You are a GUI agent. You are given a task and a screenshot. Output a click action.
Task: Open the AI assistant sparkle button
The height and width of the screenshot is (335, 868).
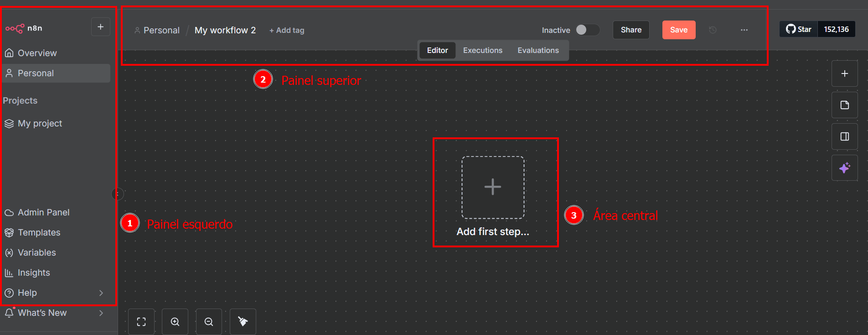click(x=845, y=167)
